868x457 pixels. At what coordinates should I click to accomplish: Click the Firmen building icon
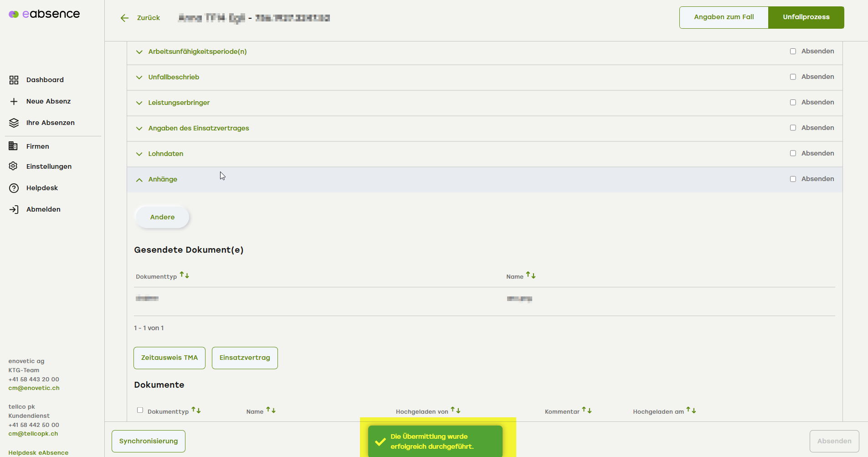click(13, 146)
